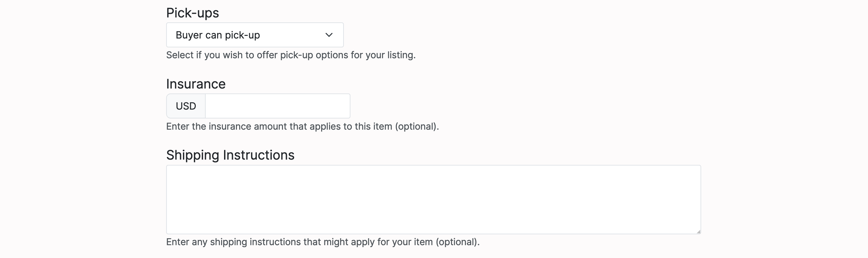
Task: Click the "Pick-ups" field label
Action: tap(192, 13)
